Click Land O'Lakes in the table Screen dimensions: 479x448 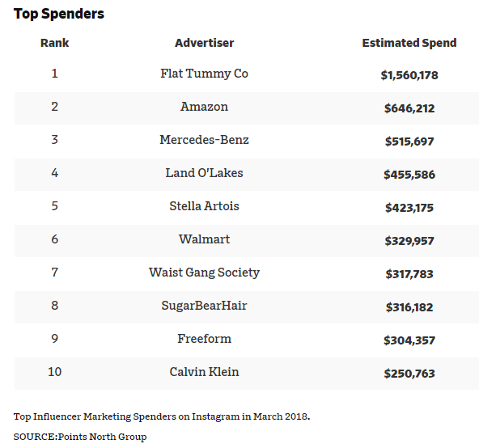click(204, 173)
